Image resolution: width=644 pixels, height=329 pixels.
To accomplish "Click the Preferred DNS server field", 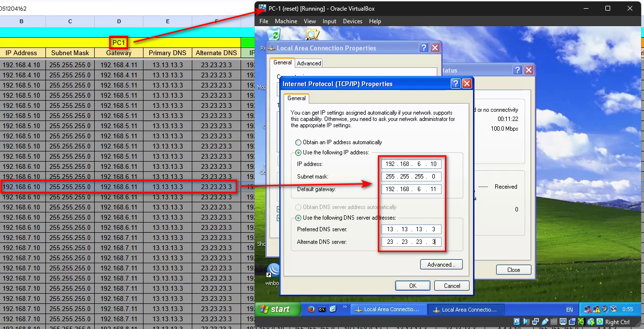I will (411, 229).
